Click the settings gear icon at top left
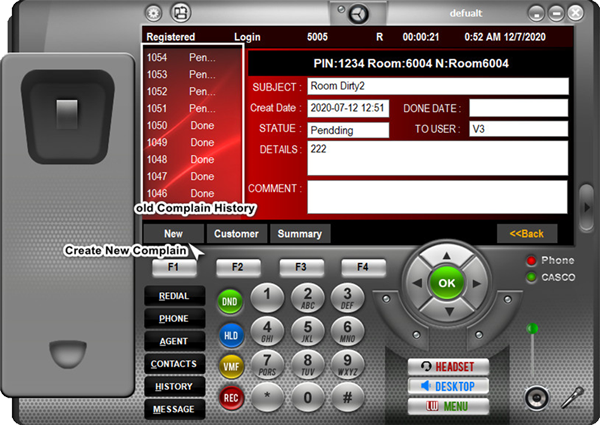The width and height of the screenshot is (600, 425). [154, 13]
